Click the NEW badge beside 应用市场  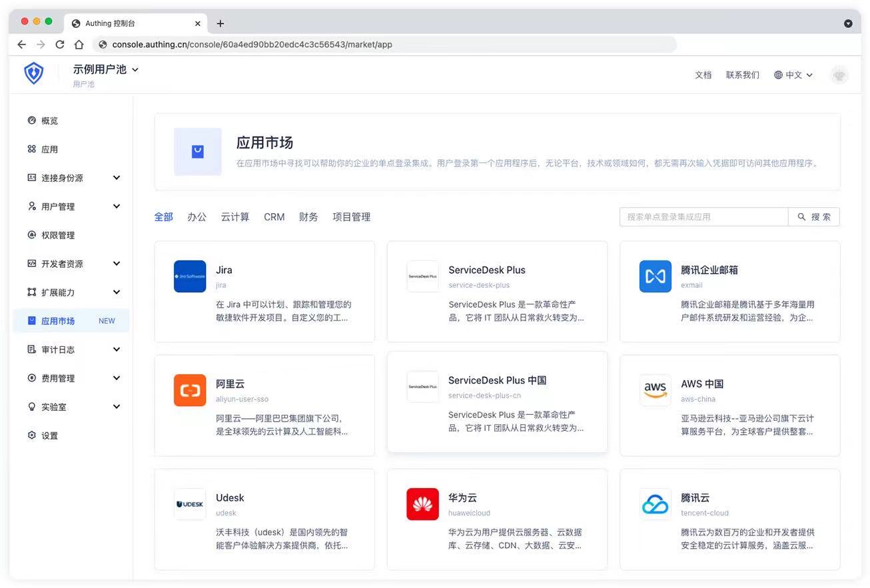(107, 321)
